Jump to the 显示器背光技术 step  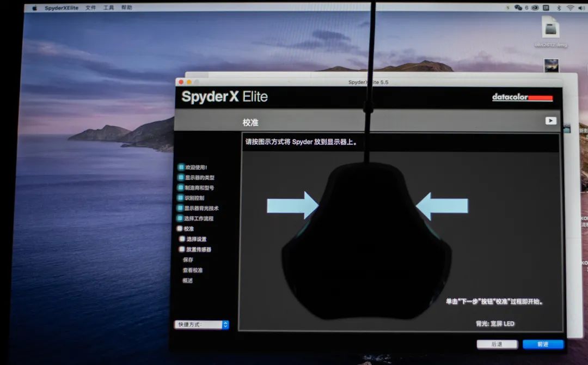[201, 208]
